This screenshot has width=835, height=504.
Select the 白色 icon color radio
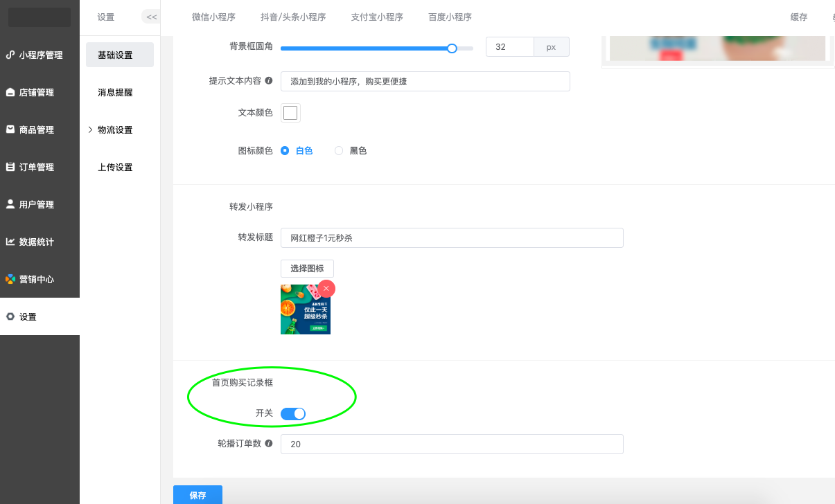[x=285, y=150]
